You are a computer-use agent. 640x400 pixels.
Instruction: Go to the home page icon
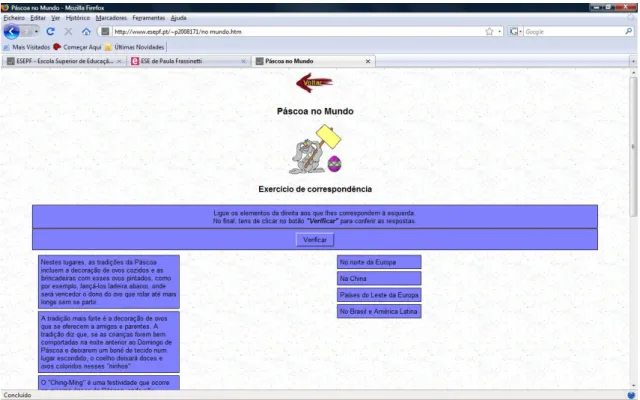click(86, 31)
